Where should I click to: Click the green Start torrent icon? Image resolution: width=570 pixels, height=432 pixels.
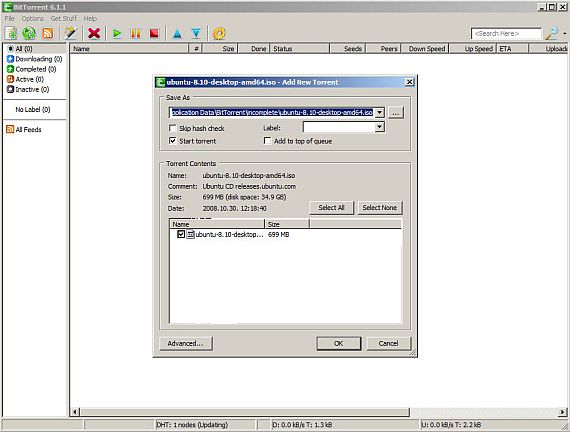coord(117,33)
